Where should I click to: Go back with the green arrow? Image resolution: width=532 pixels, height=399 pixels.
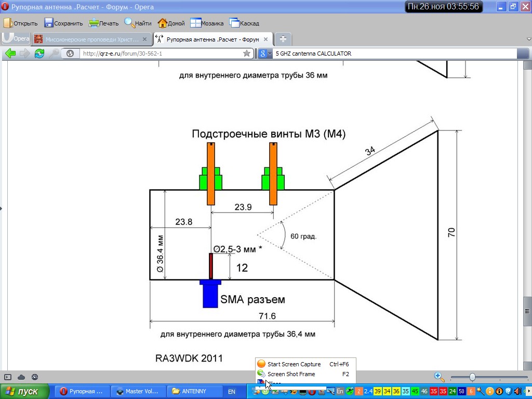(10, 54)
